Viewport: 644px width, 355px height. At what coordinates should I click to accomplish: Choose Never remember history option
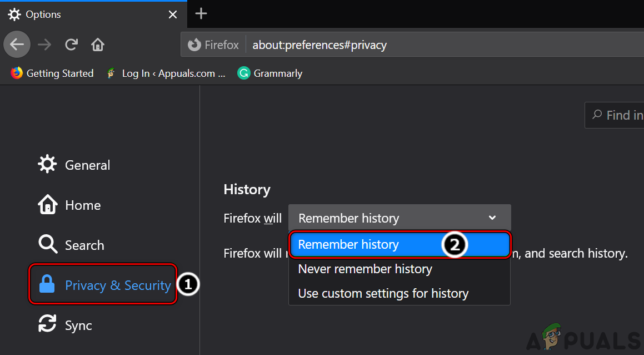365,269
